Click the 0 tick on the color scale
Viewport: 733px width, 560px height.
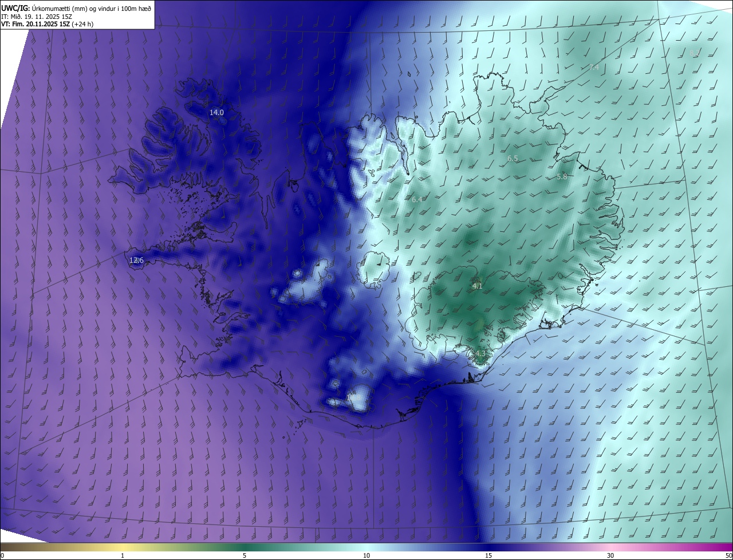click(2, 555)
